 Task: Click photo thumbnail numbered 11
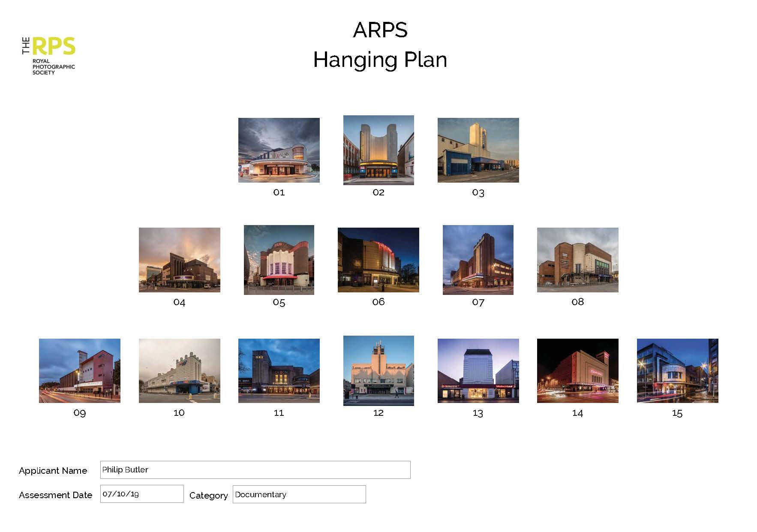[x=279, y=370]
